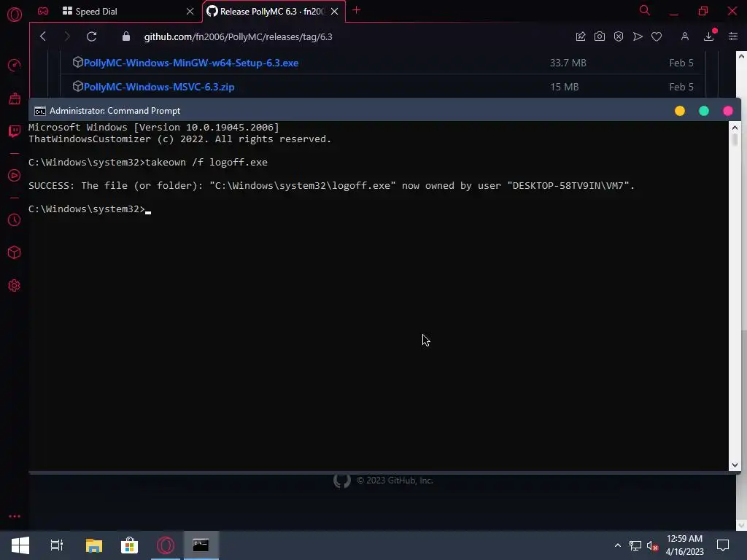Click yellow minimize dot on Command Prompt
Viewport: 747px width, 560px height.
point(680,111)
